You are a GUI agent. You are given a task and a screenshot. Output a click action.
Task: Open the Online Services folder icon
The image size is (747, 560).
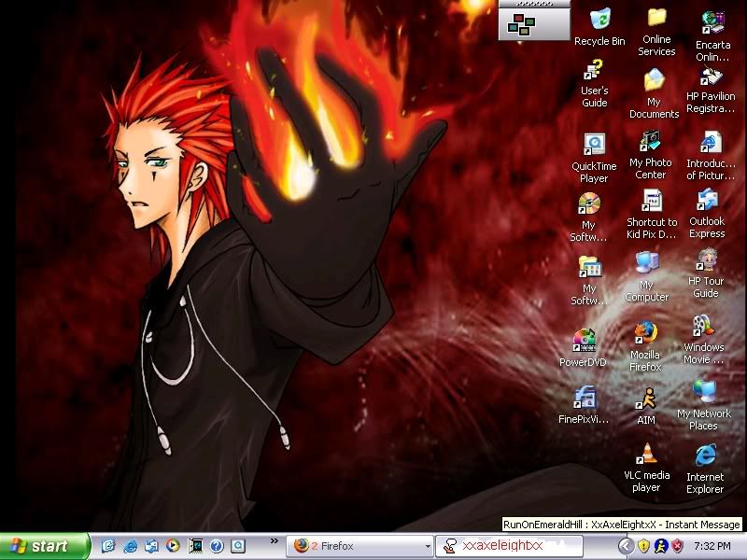[656, 32]
